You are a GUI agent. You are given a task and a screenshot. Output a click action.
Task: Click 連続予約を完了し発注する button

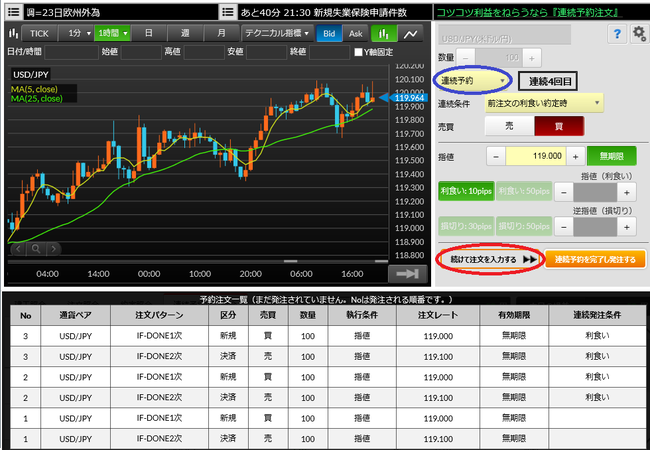(x=595, y=259)
